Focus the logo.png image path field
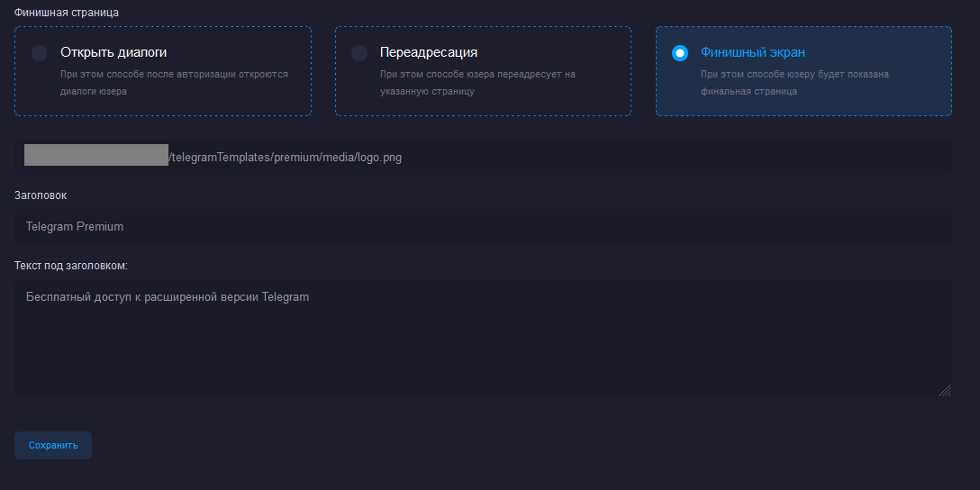 point(631,157)
